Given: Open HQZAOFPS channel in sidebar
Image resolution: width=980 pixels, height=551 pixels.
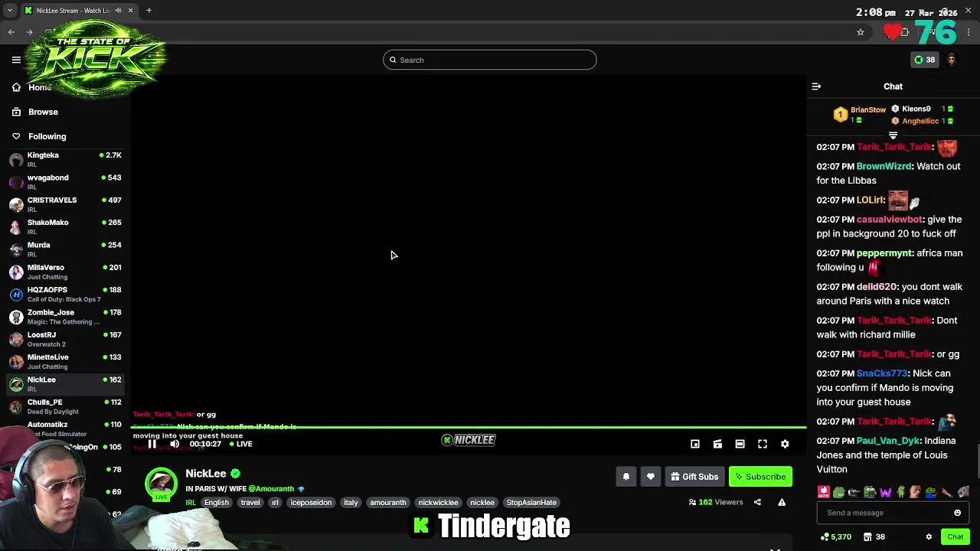Looking at the screenshot, I should tap(65, 294).
